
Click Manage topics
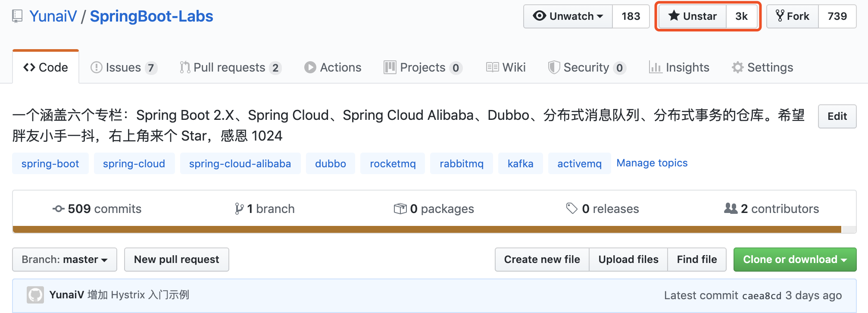(652, 163)
